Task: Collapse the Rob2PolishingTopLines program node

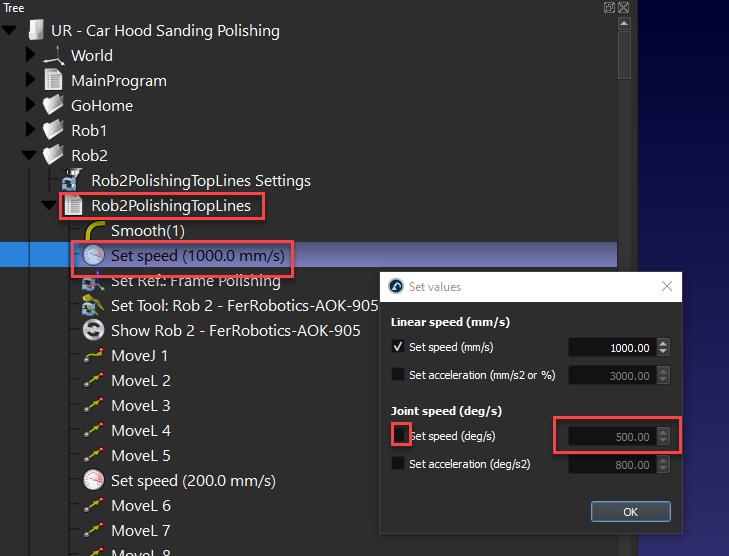Action: point(49,205)
